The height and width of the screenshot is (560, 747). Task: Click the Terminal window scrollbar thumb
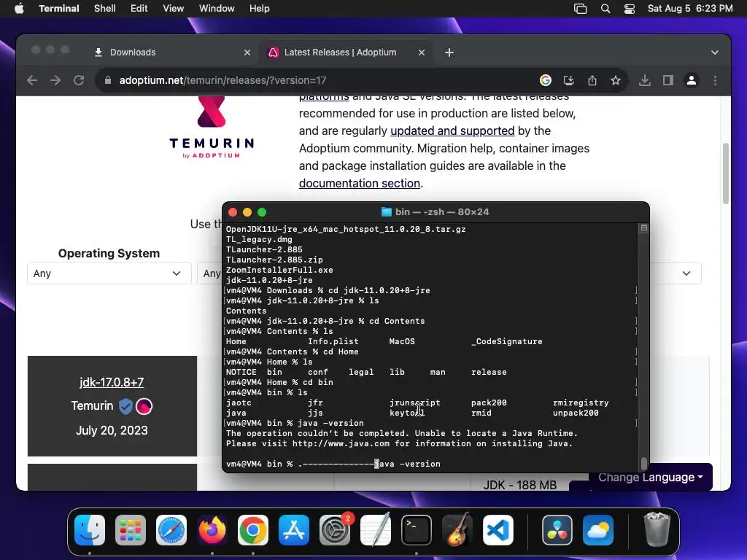[x=644, y=463]
